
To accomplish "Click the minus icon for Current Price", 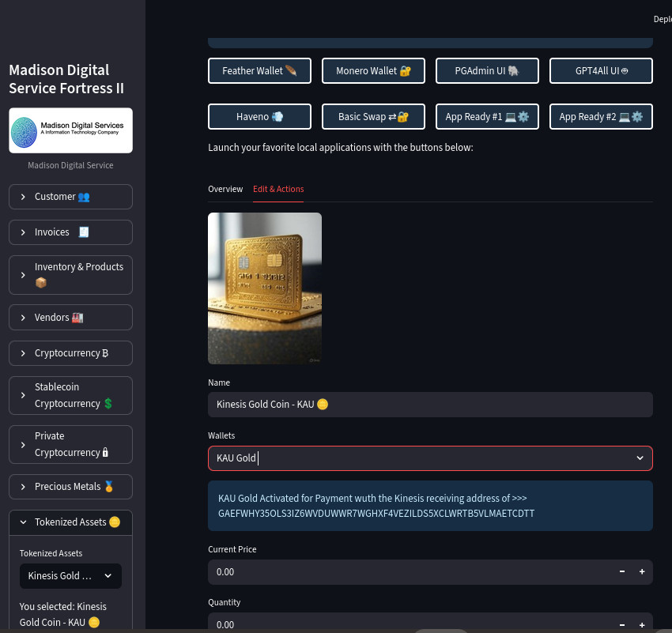I will click(x=622, y=571).
